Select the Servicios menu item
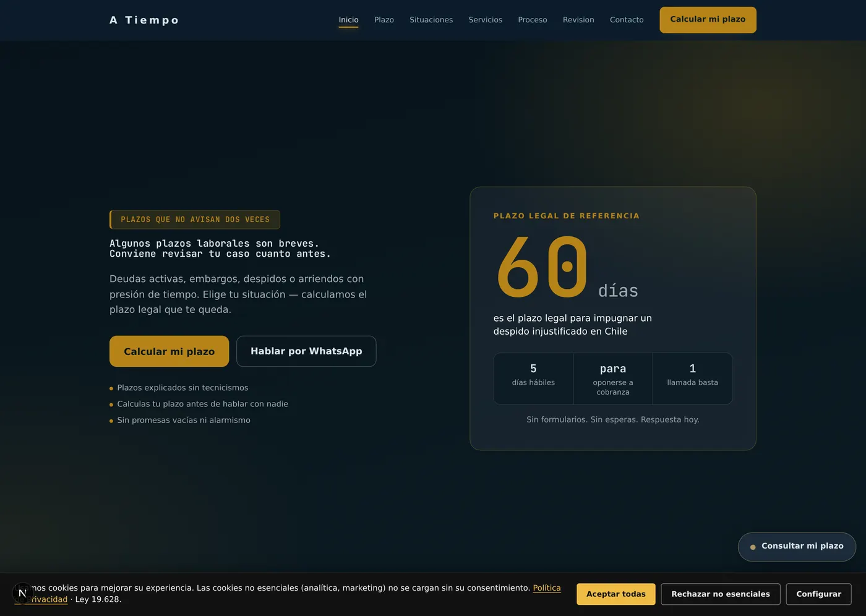Screen dimensions: 866x616 pos(486,20)
